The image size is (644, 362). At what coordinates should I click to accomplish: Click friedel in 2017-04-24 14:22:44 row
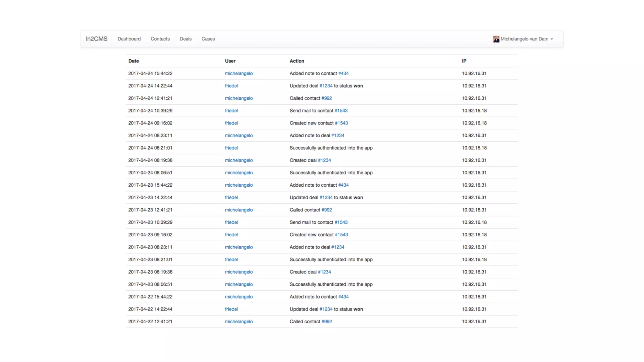pos(231,86)
